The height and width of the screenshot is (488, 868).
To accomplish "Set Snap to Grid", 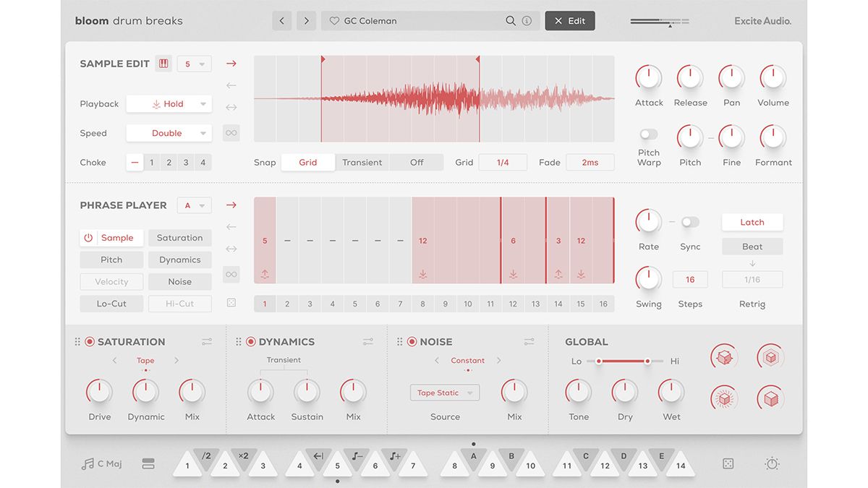I will tap(308, 163).
